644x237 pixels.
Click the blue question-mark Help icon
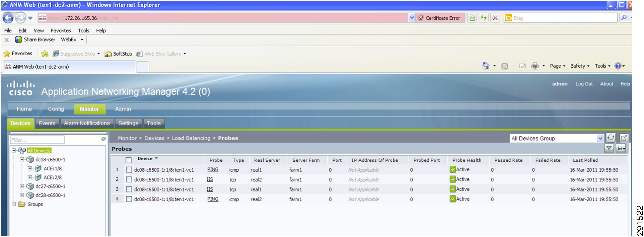618,66
